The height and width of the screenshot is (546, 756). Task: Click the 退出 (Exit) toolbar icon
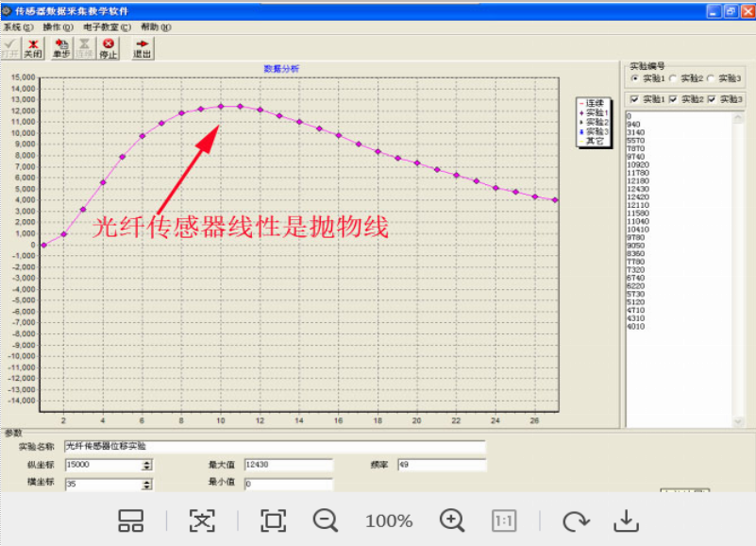click(x=143, y=48)
